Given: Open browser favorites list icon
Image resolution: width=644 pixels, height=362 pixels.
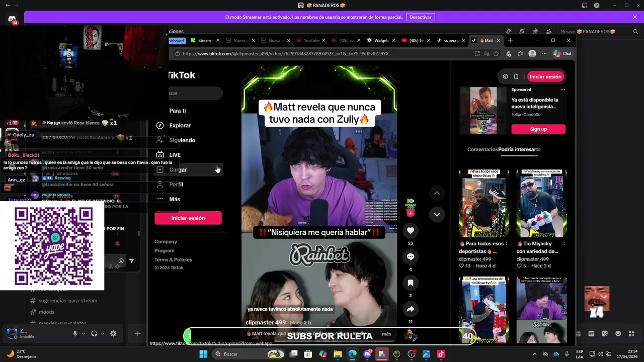Looking at the screenshot, I should 520,54.
